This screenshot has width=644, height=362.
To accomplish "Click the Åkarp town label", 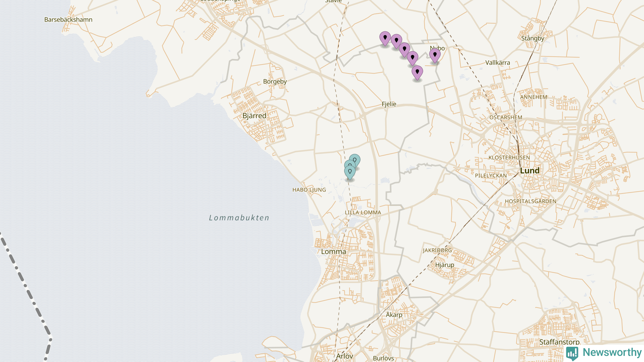I will point(394,315).
